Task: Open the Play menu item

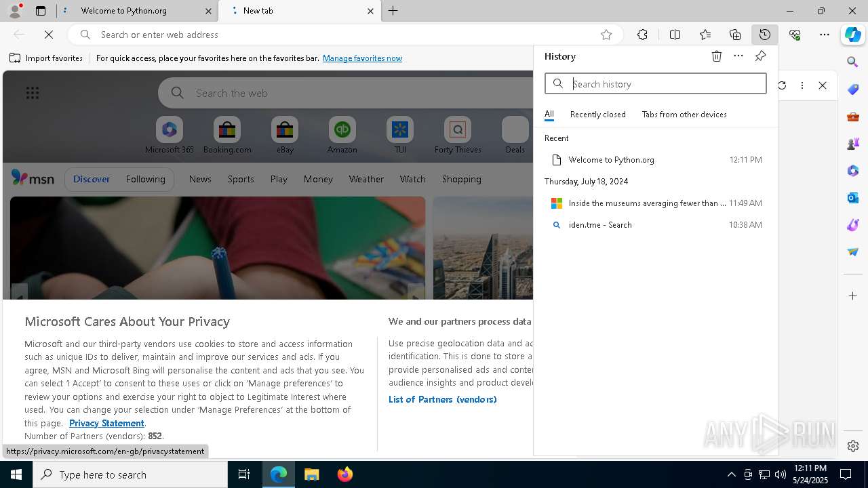Action: [x=279, y=179]
